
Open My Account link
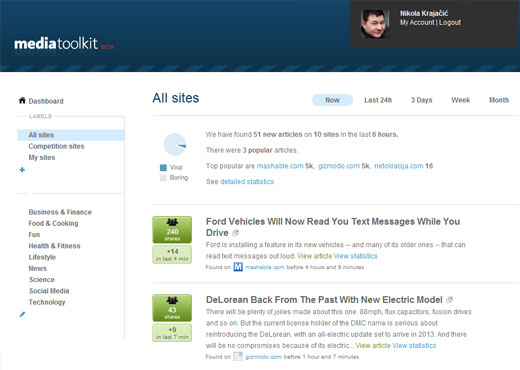(417, 22)
